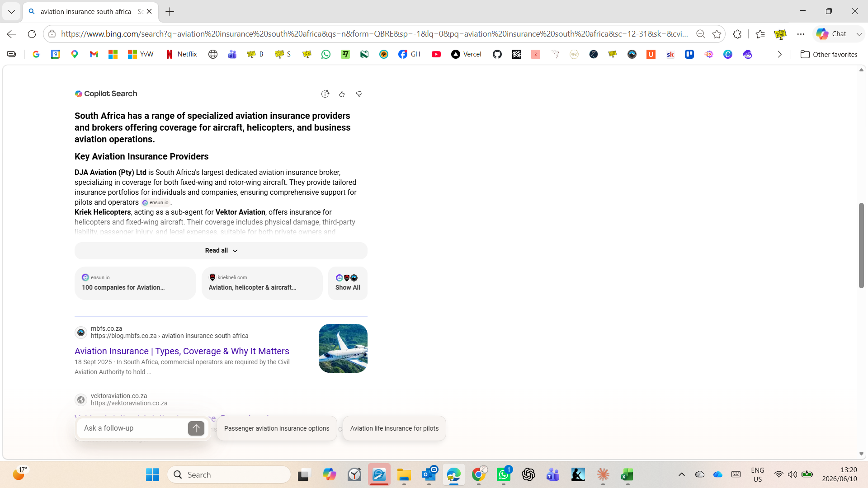Open the Vercel bookmark
868x488 pixels.
coord(466,54)
